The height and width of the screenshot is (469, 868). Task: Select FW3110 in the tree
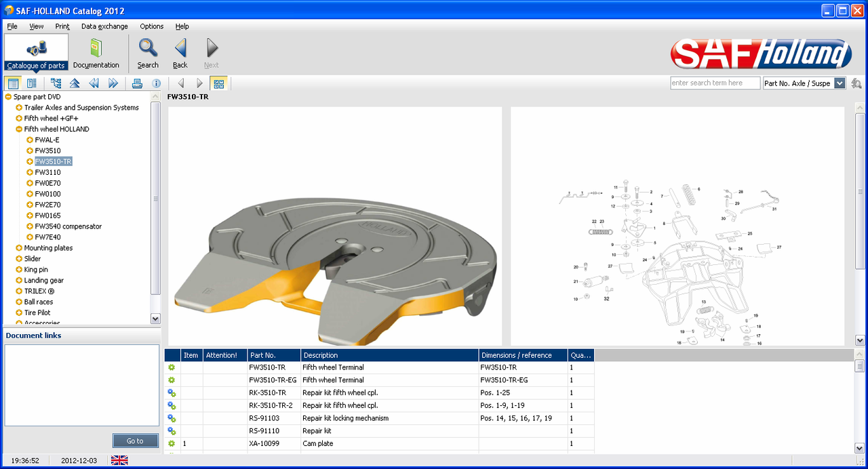48,172
